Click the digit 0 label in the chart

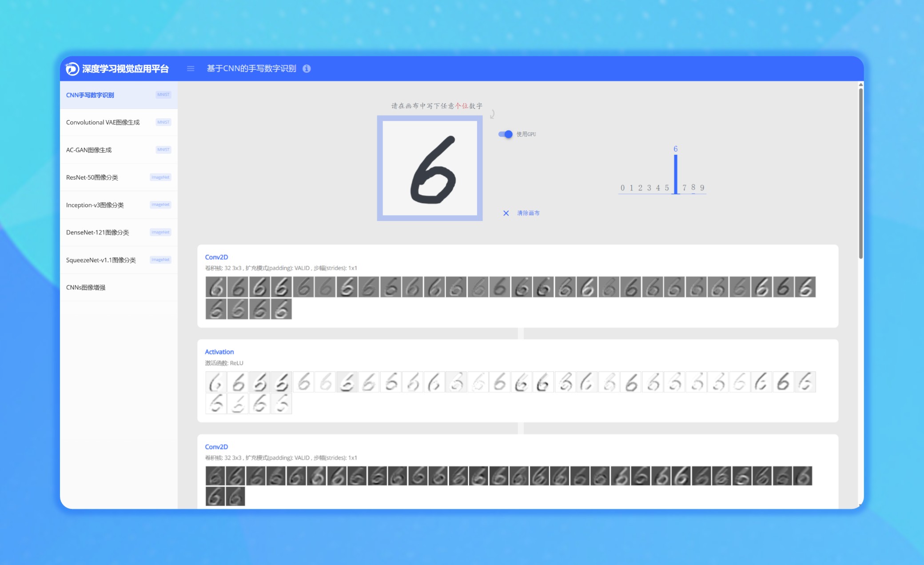(x=623, y=188)
